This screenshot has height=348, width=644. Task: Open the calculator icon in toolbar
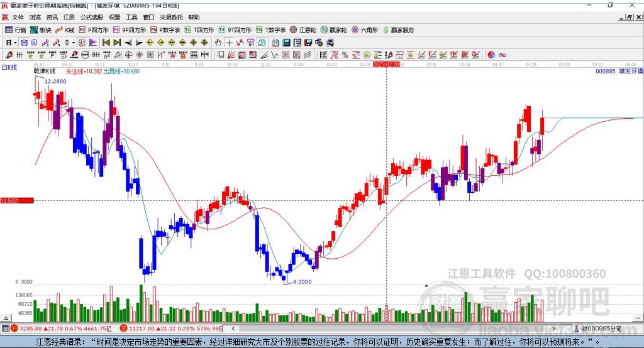pyautogui.click(x=286, y=43)
